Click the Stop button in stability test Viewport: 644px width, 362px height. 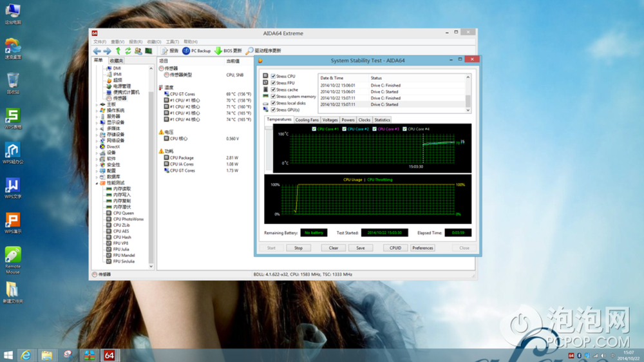pyautogui.click(x=298, y=248)
